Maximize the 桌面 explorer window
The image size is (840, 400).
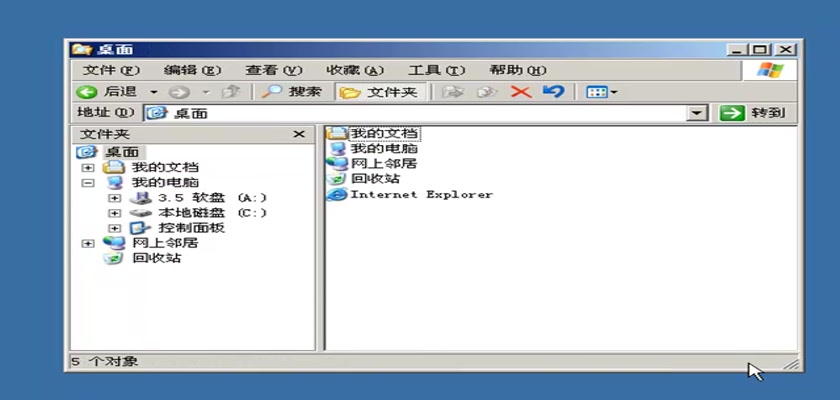760,50
